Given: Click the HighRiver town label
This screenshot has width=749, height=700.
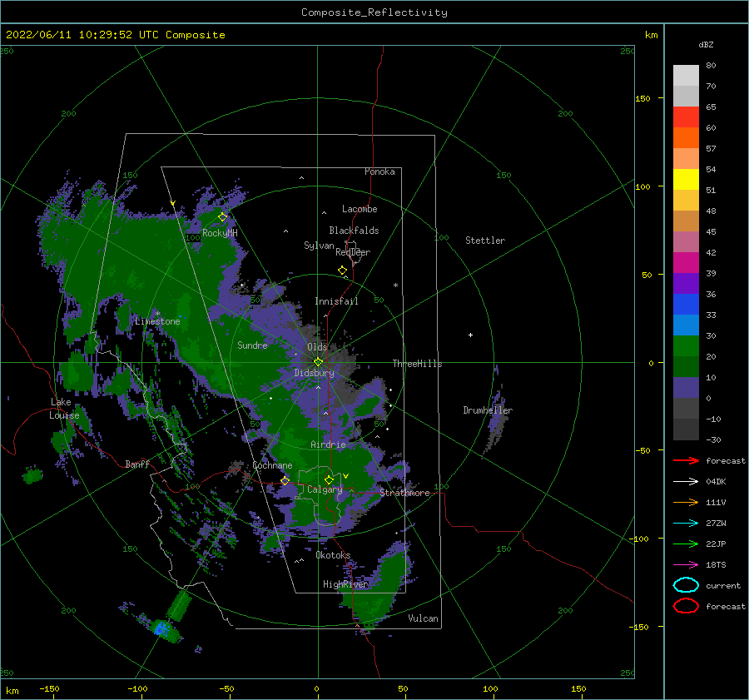Looking at the screenshot, I should (345, 584).
